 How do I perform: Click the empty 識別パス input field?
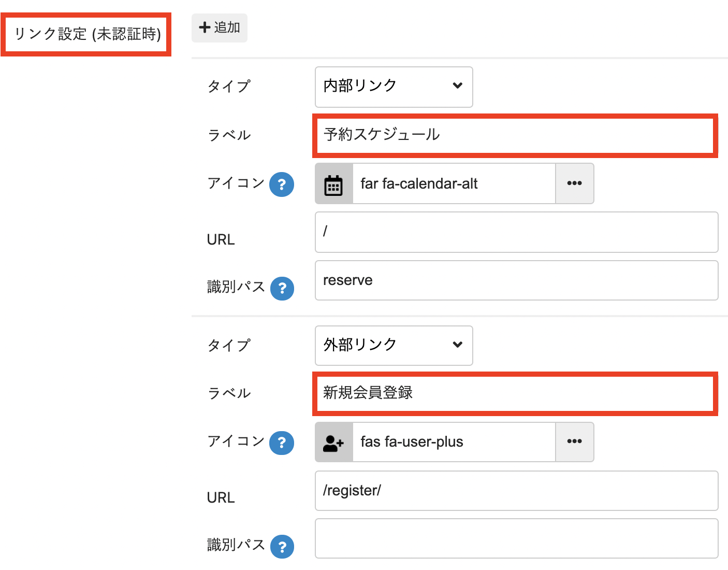[516, 538]
